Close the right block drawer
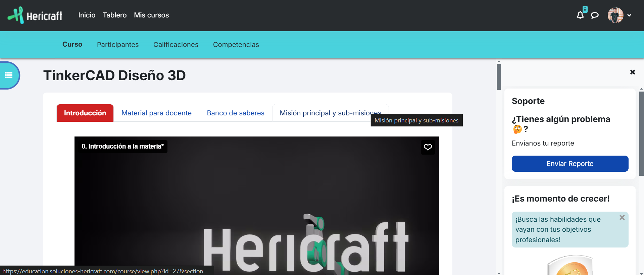The height and width of the screenshot is (275, 644). (x=633, y=72)
